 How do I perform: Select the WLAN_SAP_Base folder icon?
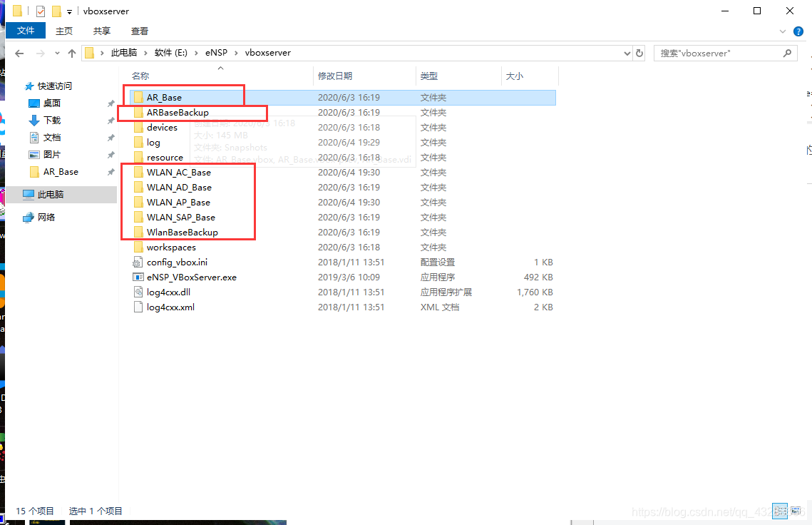pyautogui.click(x=138, y=218)
